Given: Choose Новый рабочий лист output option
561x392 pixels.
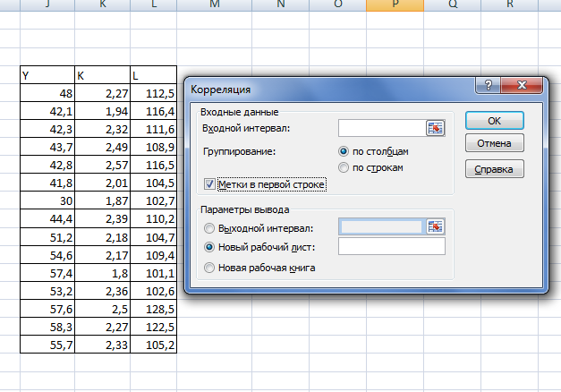Looking at the screenshot, I should (210, 246).
